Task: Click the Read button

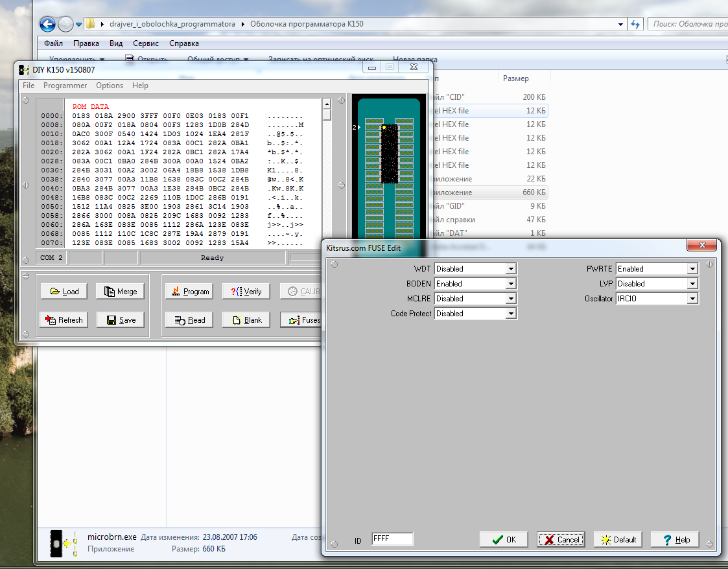Action: click(189, 319)
